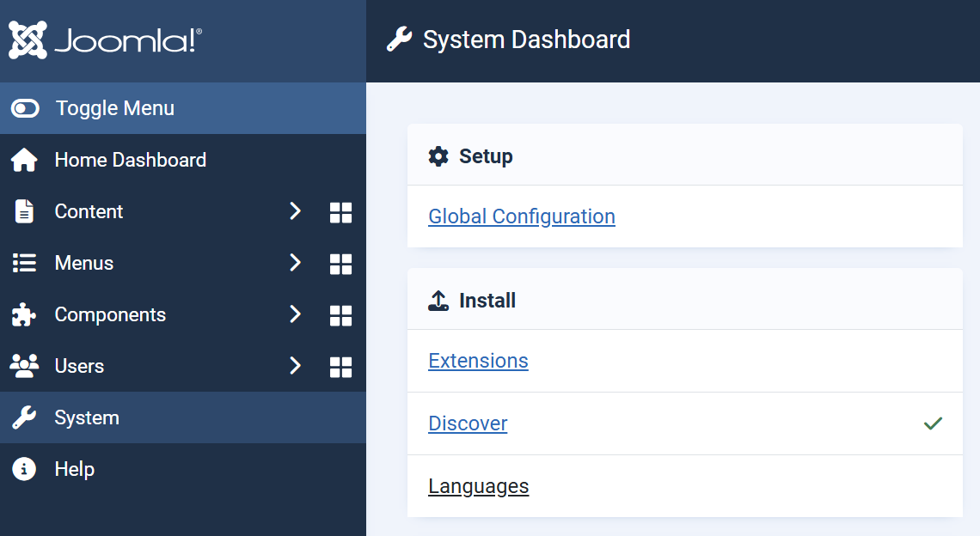Viewport: 980px width, 536px height.
Task: Open Users dashboard grid icon
Action: [x=340, y=367]
